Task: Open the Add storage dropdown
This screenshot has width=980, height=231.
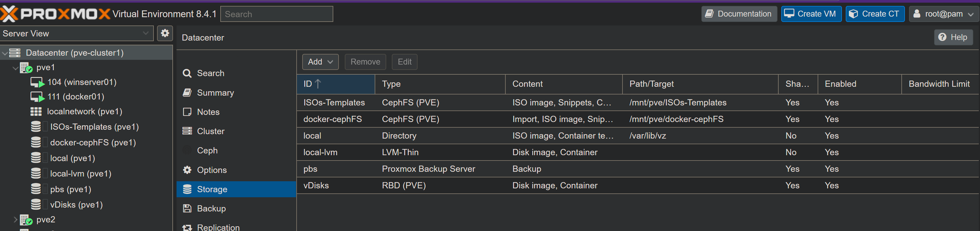Action: (320, 62)
